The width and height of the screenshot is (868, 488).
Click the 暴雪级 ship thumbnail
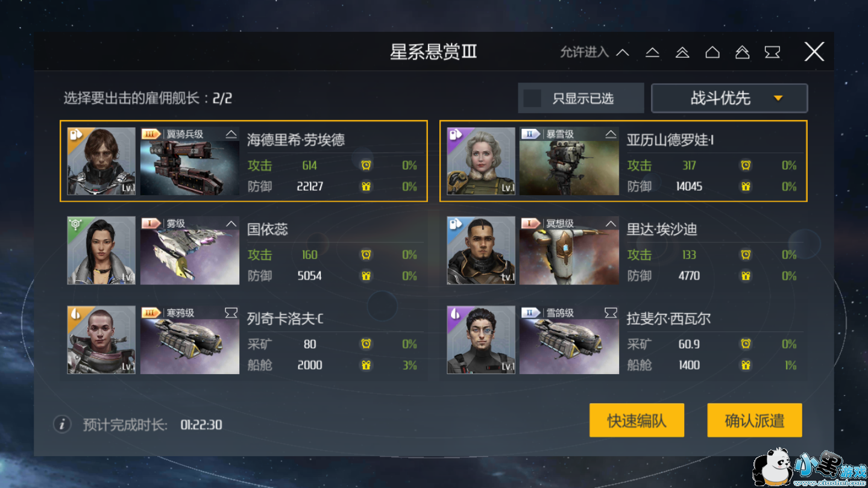pyautogui.click(x=569, y=161)
